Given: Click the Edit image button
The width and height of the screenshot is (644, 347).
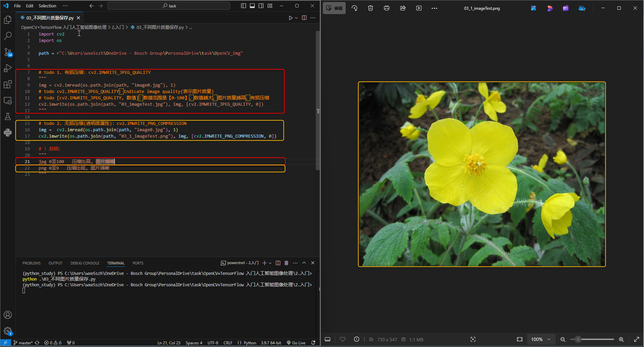Looking at the screenshot, I should pyautogui.click(x=334, y=8).
